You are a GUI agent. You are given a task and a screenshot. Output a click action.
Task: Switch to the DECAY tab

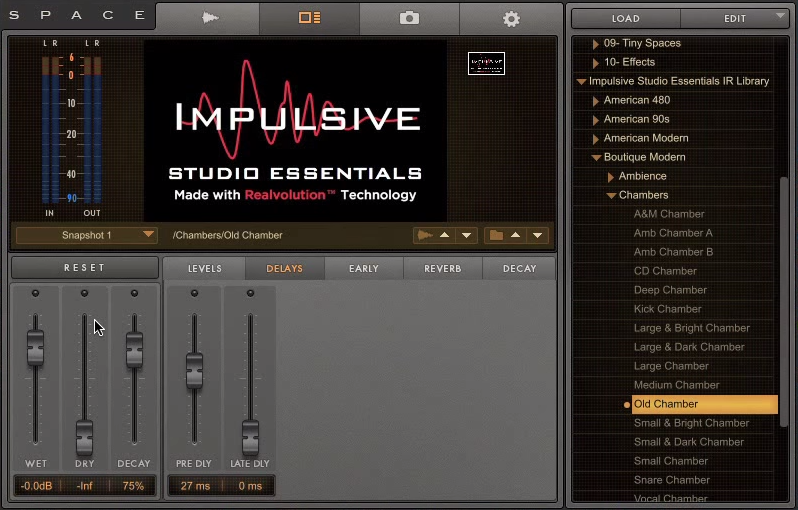click(x=519, y=269)
